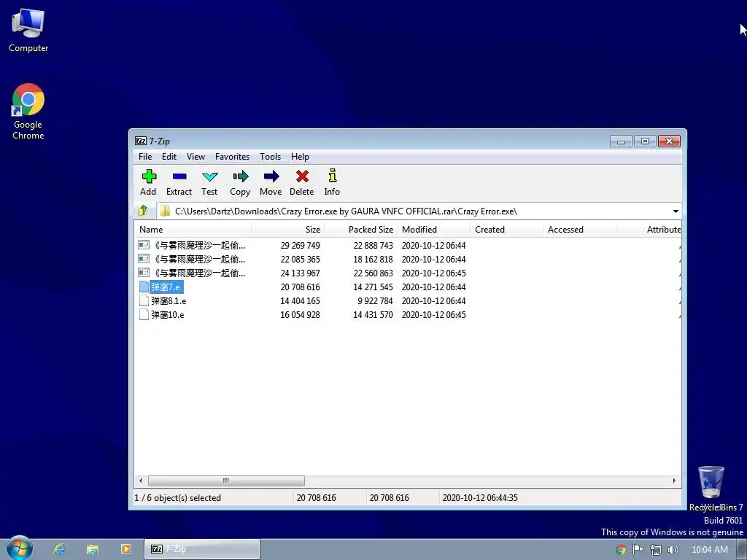
Task: Click status bar text 1 / 6 object(s) selected
Action: pos(178,497)
